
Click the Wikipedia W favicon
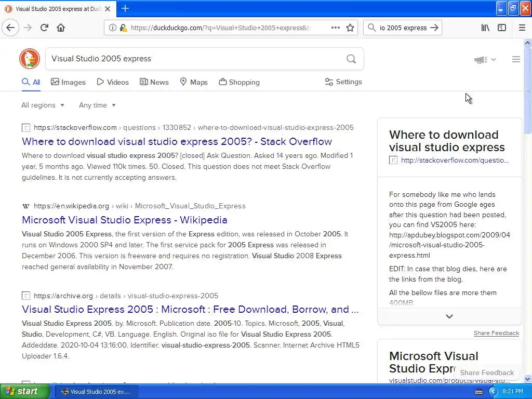point(26,206)
